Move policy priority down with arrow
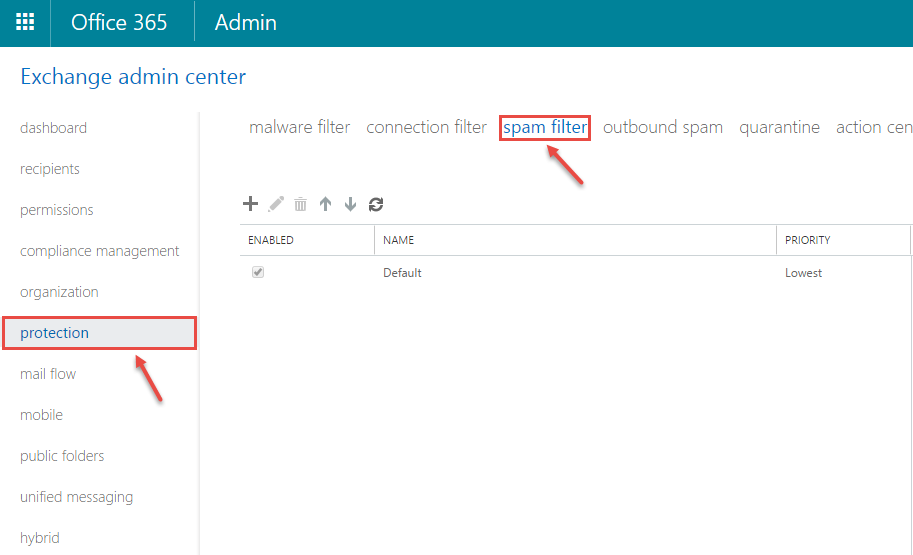This screenshot has height=555, width=913. click(350, 204)
